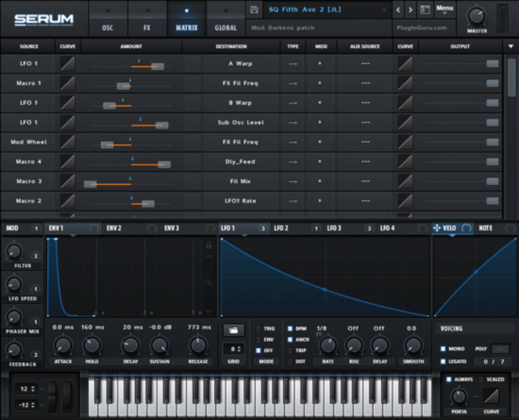Screen dimensions: 519x420
Task: Adjust the LFO grid size stepper
Action: [234, 349]
